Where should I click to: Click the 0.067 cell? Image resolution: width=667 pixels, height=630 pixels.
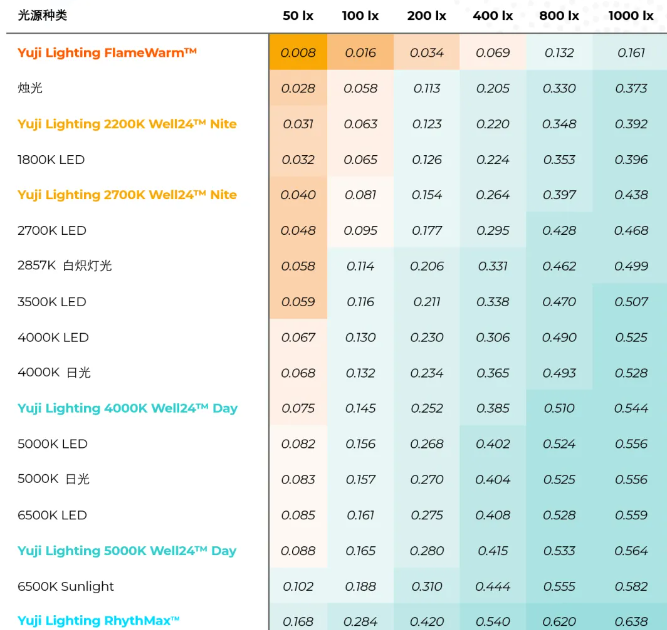pos(298,337)
